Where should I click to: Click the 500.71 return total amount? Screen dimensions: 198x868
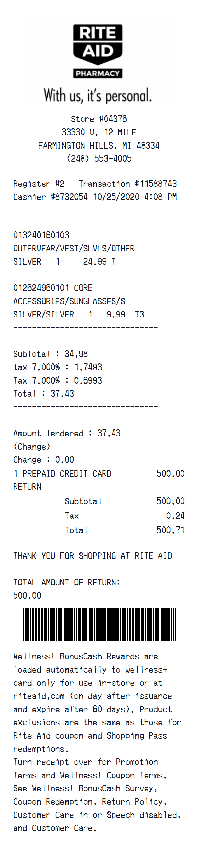click(x=170, y=530)
